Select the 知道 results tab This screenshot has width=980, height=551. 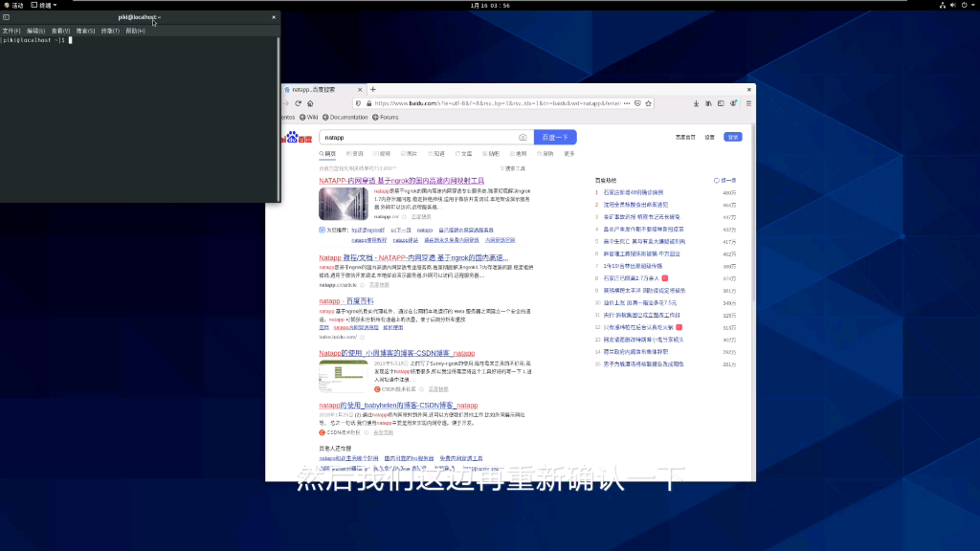[436, 154]
